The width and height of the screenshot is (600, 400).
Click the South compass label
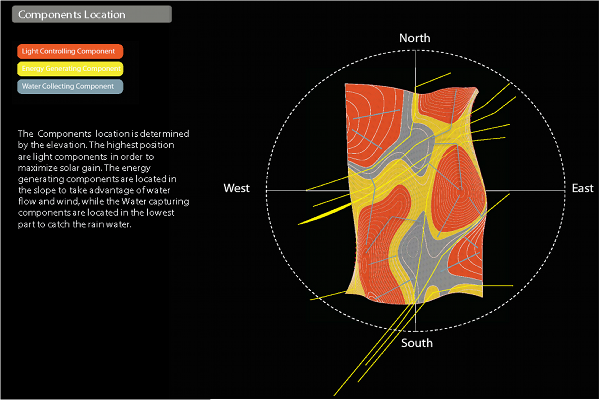417,343
